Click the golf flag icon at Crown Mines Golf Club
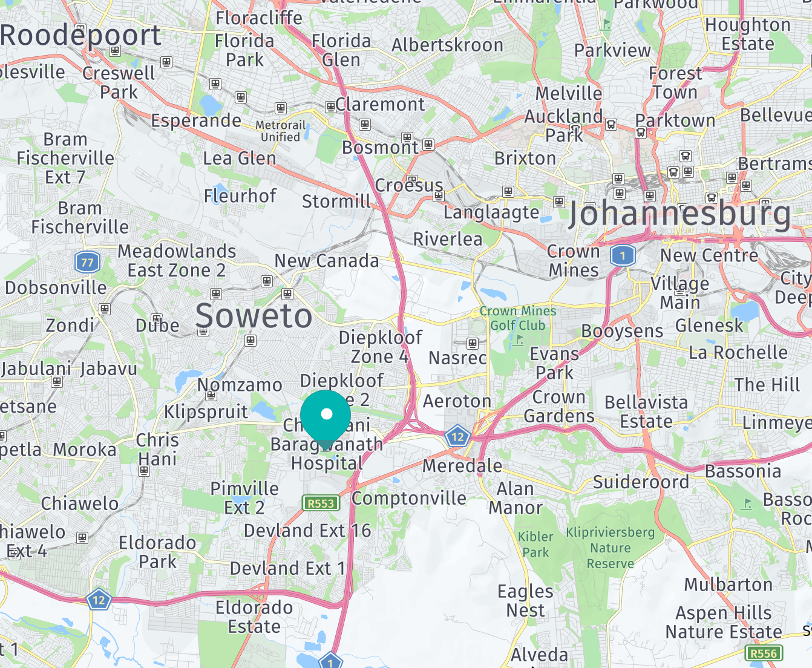This screenshot has height=668, width=812. 519,340
